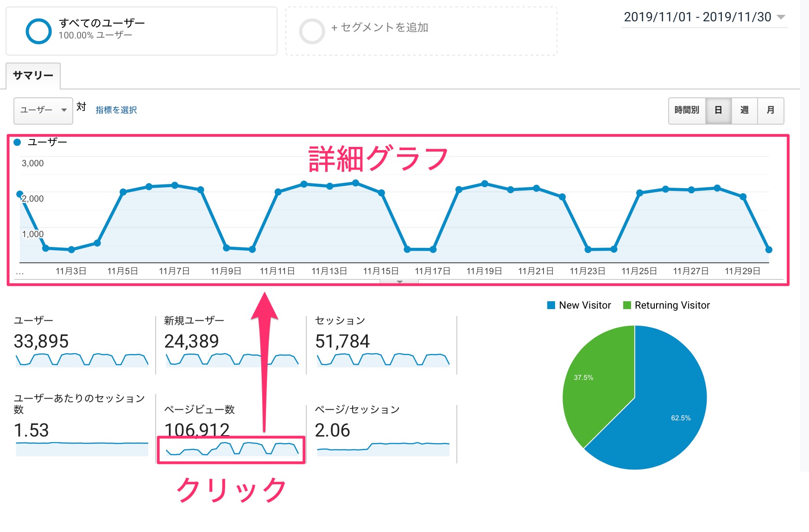Image resolution: width=809 pixels, height=532 pixels.
Task: Click the empty segment circle placeholder
Action: click(312, 32)
